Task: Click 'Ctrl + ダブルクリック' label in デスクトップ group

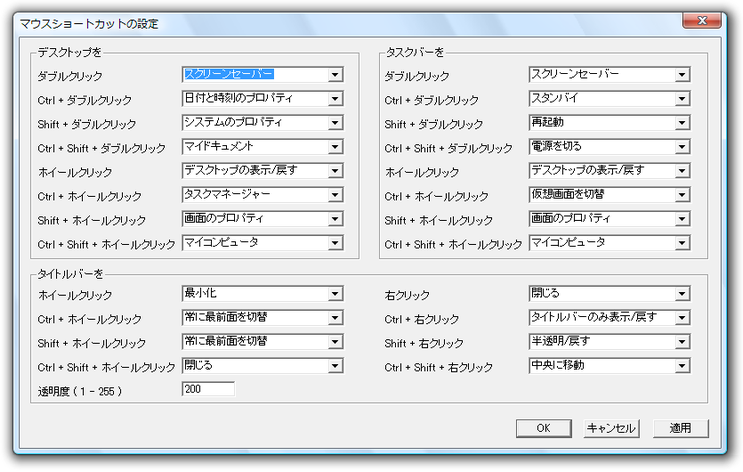Action: pyautogui.click(x=84, y=100)
